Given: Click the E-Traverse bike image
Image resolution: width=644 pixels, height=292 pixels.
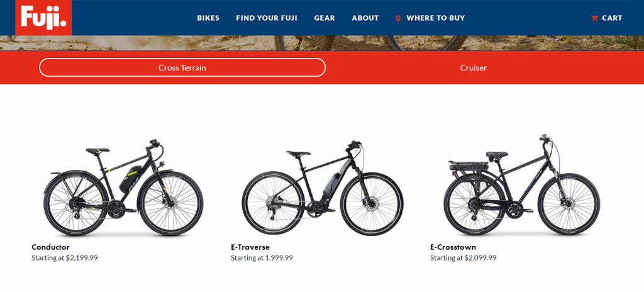Looking at the screenshot, I should pos(323,188).
